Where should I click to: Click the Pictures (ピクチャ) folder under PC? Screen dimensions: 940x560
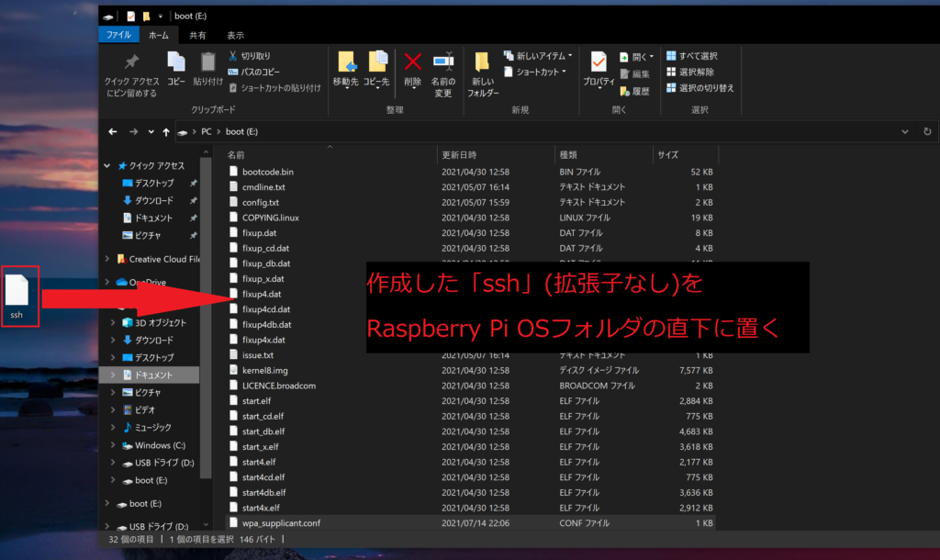pyautogui.click(x=141, y=393)
